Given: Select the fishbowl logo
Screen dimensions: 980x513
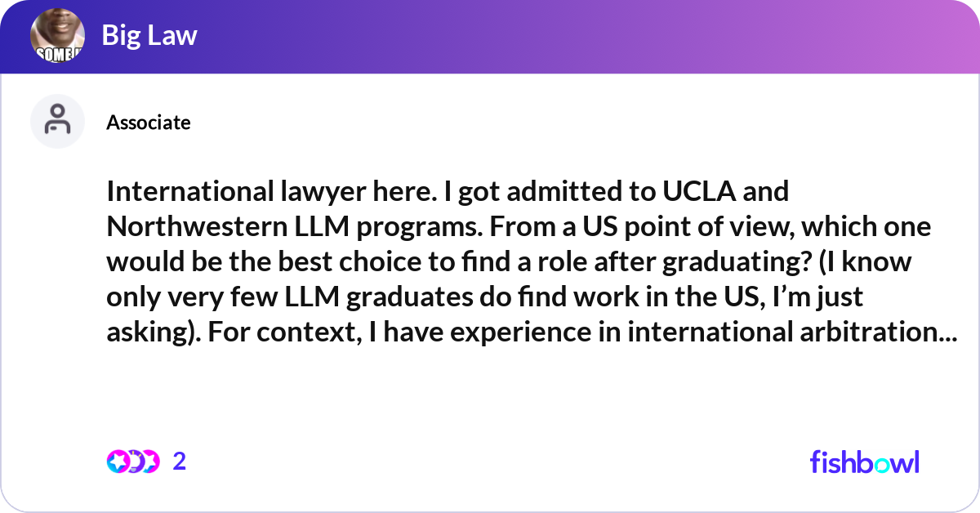Looking at the screenshot, I should 864,462.
